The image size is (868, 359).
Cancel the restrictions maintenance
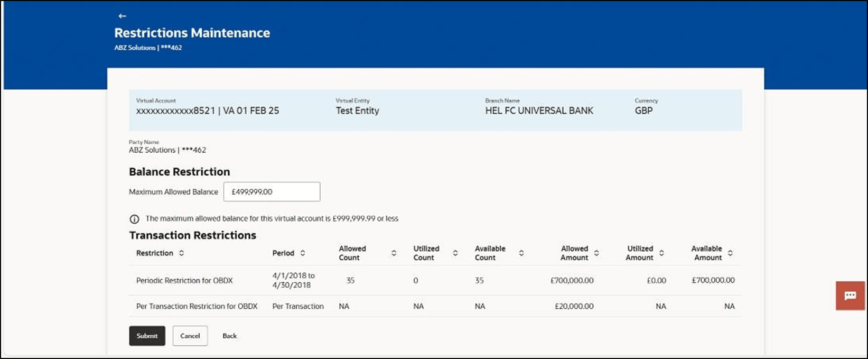point(190,336)
